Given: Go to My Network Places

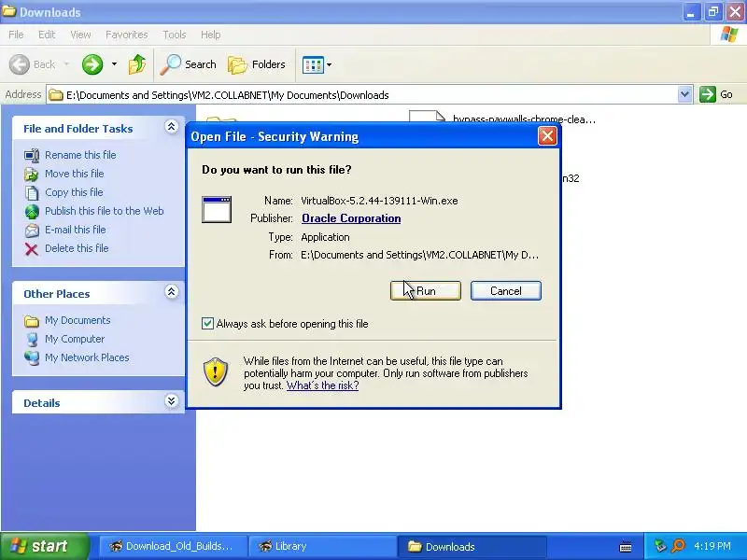Looking at the screenshot, I should (x=87, y=357).
